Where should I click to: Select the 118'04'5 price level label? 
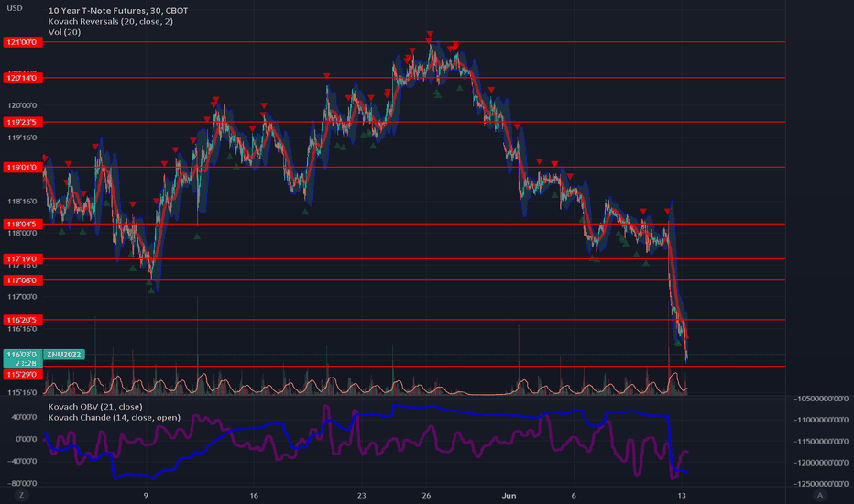23,224
